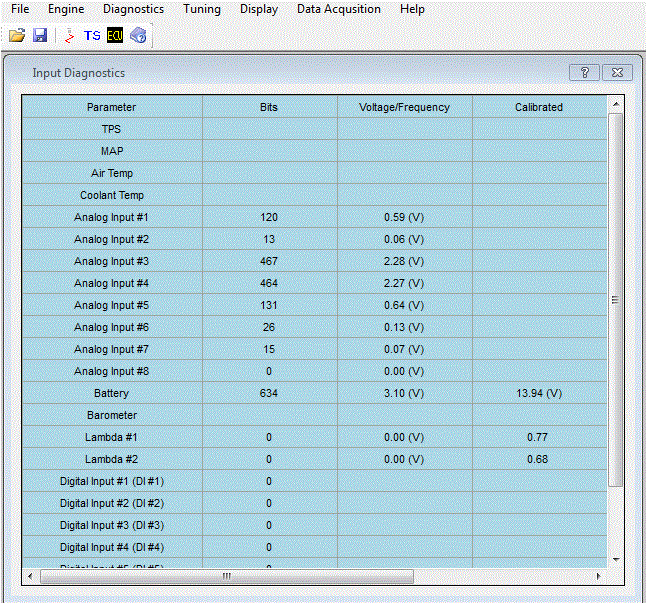Select the Analog Input #8 label
Image resolution: width=647 pixels, height=604 pixels.
(x=111, y=371)
